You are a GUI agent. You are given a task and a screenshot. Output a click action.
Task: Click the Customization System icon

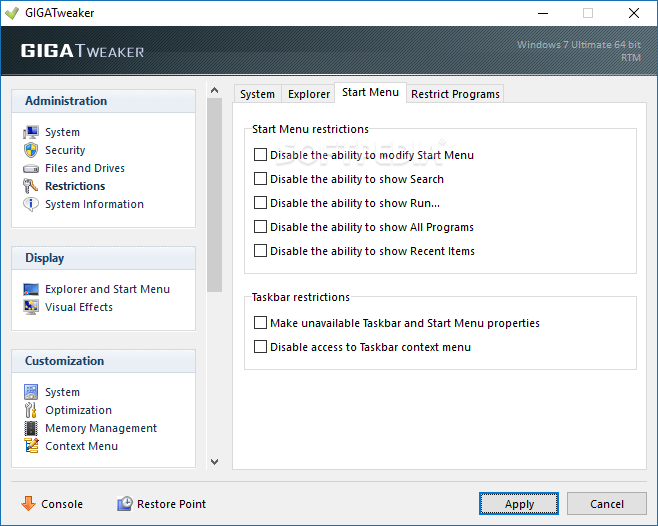(31, 392)
